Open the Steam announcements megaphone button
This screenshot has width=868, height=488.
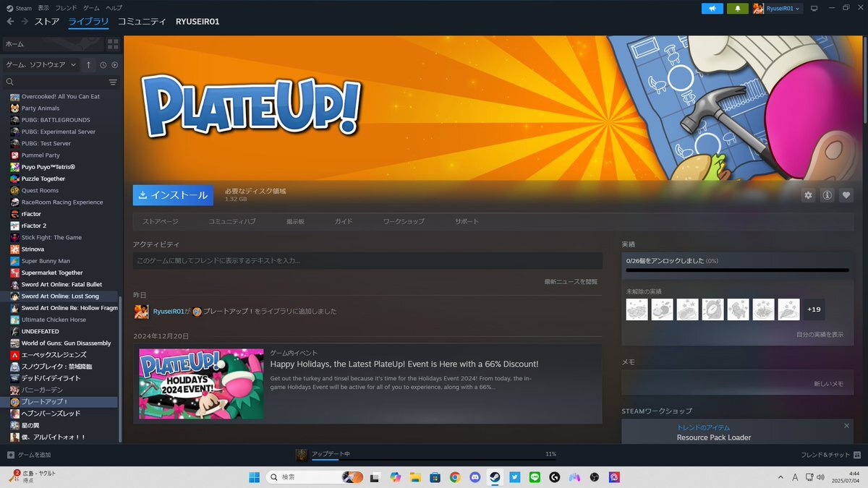coord(712,9)
